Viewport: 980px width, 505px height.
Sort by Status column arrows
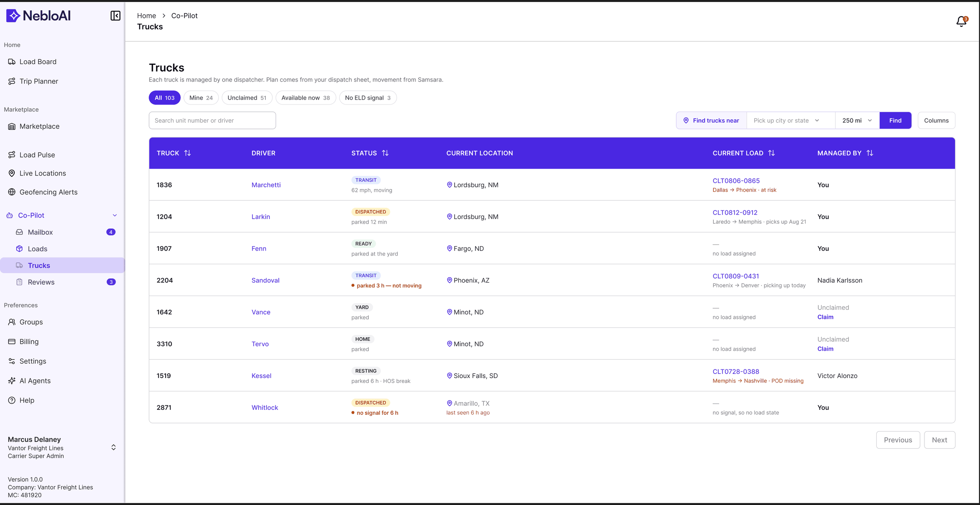pos(385,153)
